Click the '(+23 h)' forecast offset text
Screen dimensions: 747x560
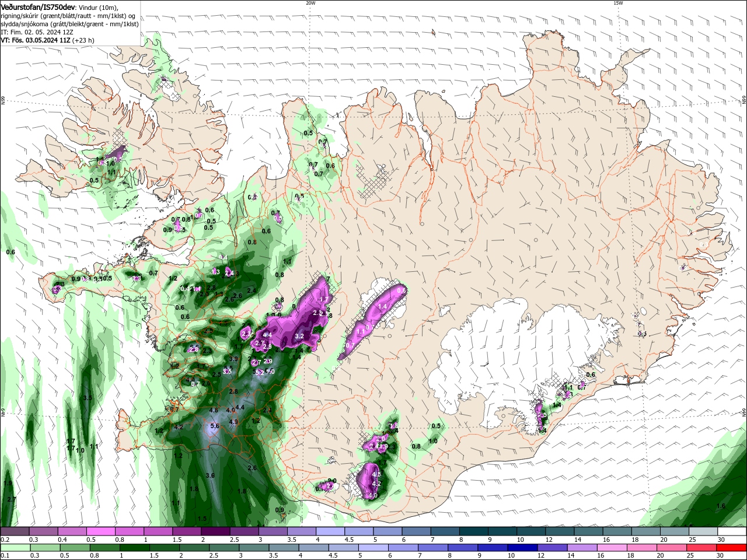point(83,40)
